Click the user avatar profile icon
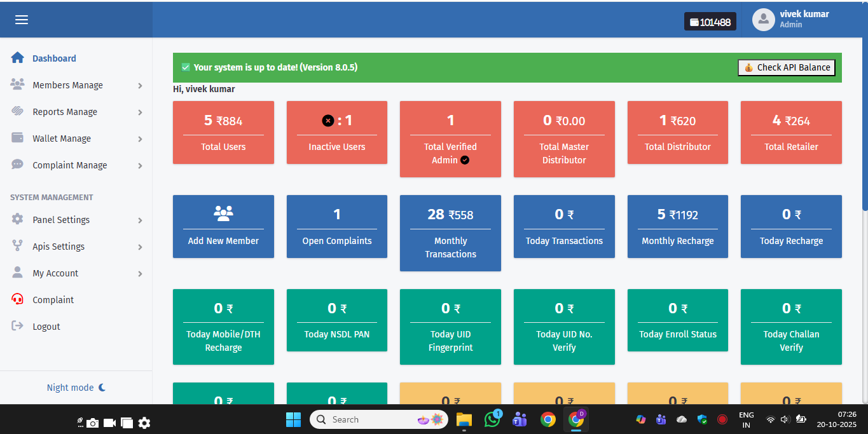 point(763,20)
